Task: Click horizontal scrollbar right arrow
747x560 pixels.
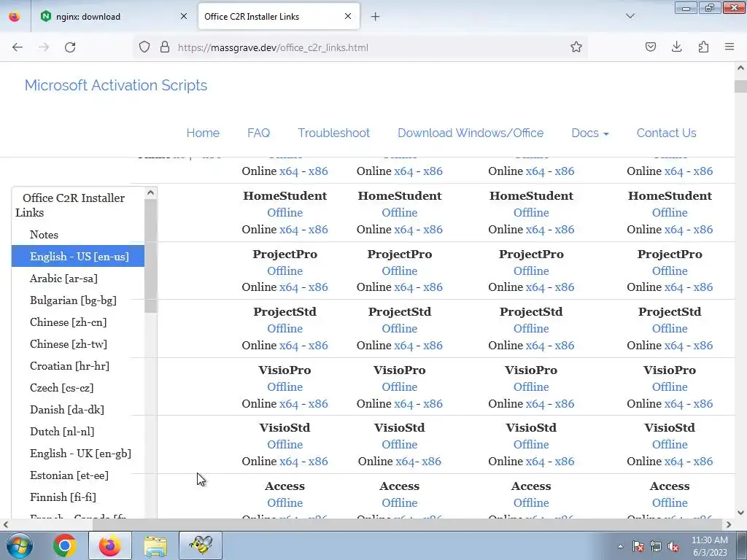Action: [x=729, y=525]
